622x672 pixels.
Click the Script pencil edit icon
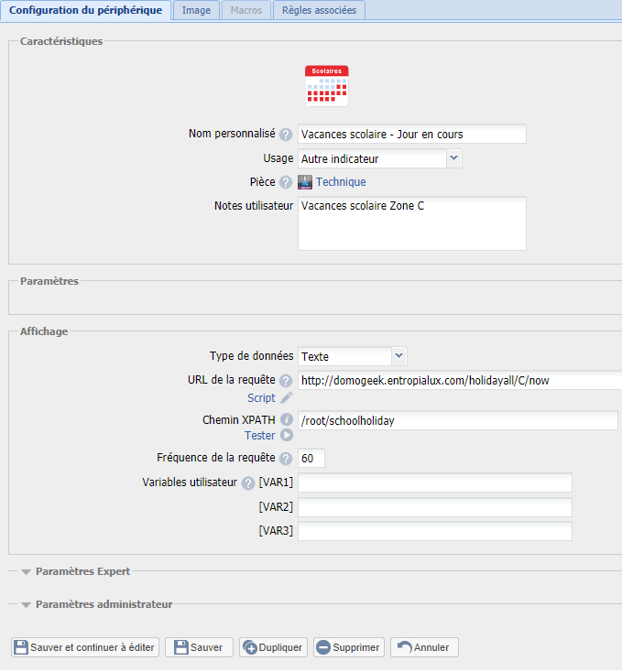point(287,398)
